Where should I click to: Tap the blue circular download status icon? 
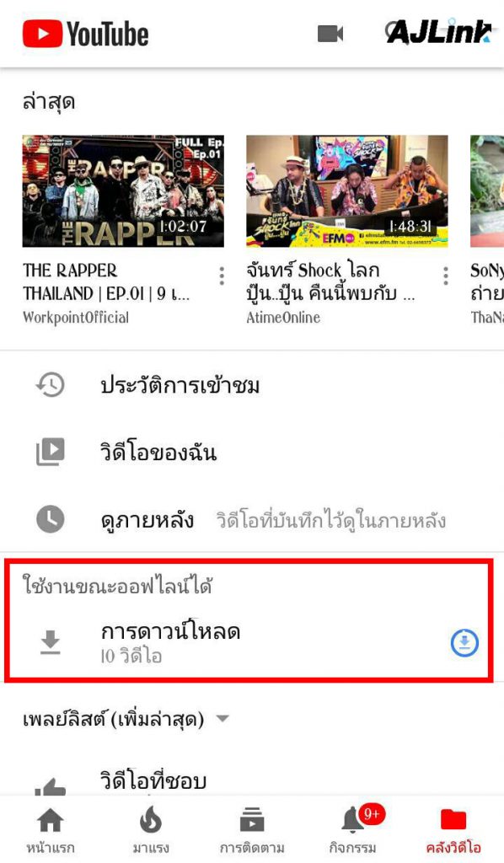pyautogui.click(x=464, y=643)
